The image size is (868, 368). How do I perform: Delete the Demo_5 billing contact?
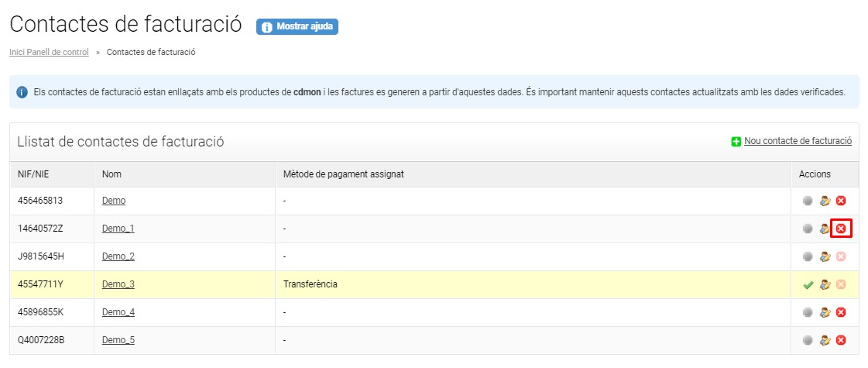841,340
